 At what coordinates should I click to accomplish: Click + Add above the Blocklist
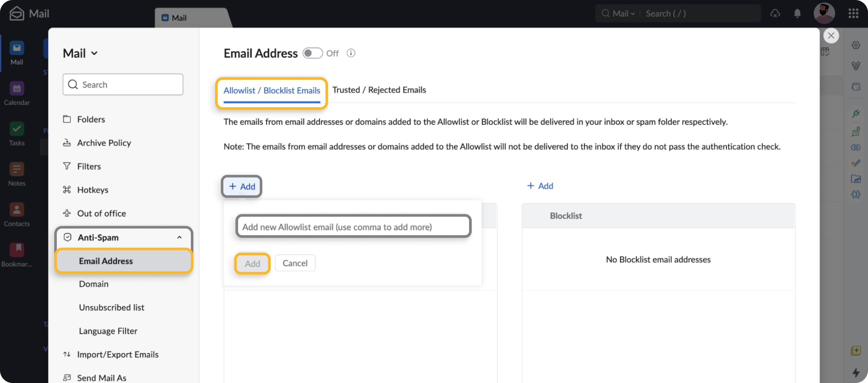point(540,186)
